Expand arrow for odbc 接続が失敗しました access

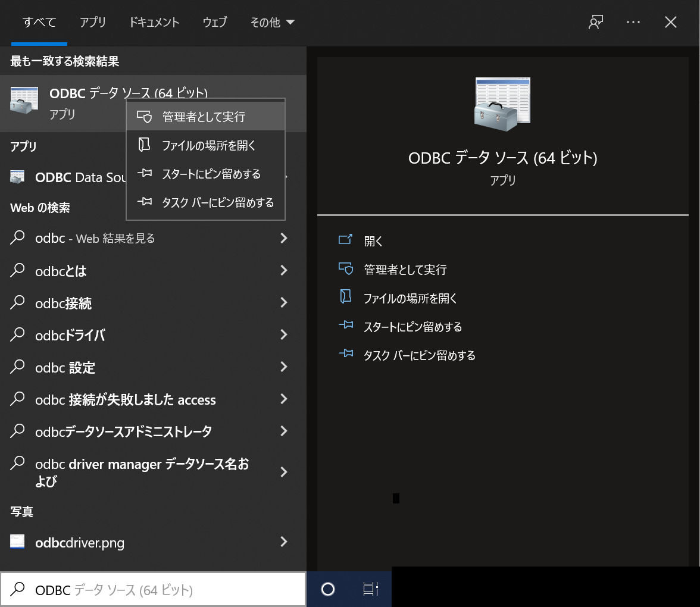coord(283,399)
